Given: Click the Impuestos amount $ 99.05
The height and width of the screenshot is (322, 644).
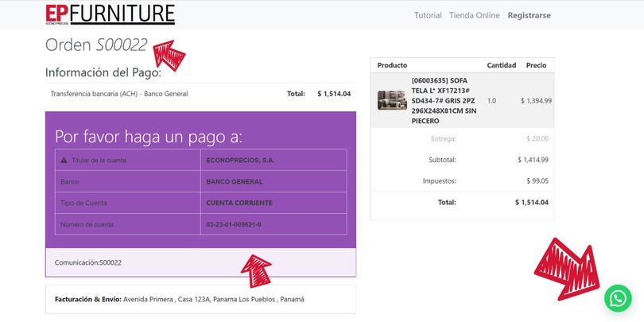Looking at the screenshot, I should click(537, 180).
